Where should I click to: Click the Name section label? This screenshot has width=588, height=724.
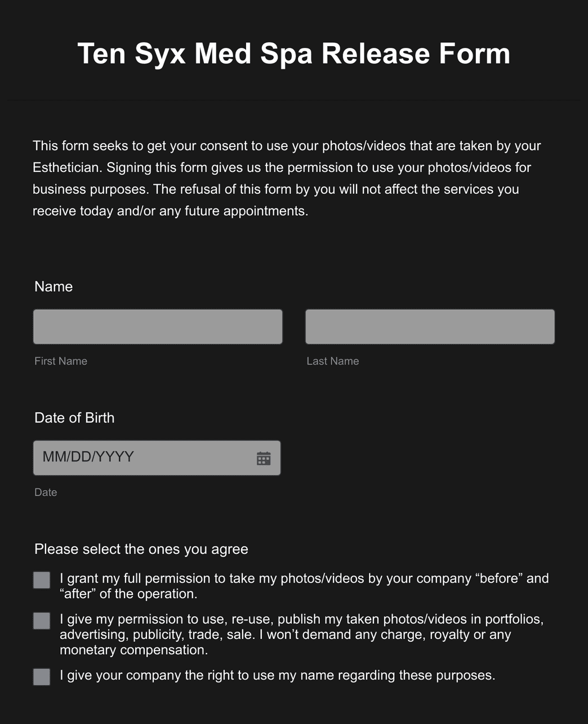coord(54,287)
